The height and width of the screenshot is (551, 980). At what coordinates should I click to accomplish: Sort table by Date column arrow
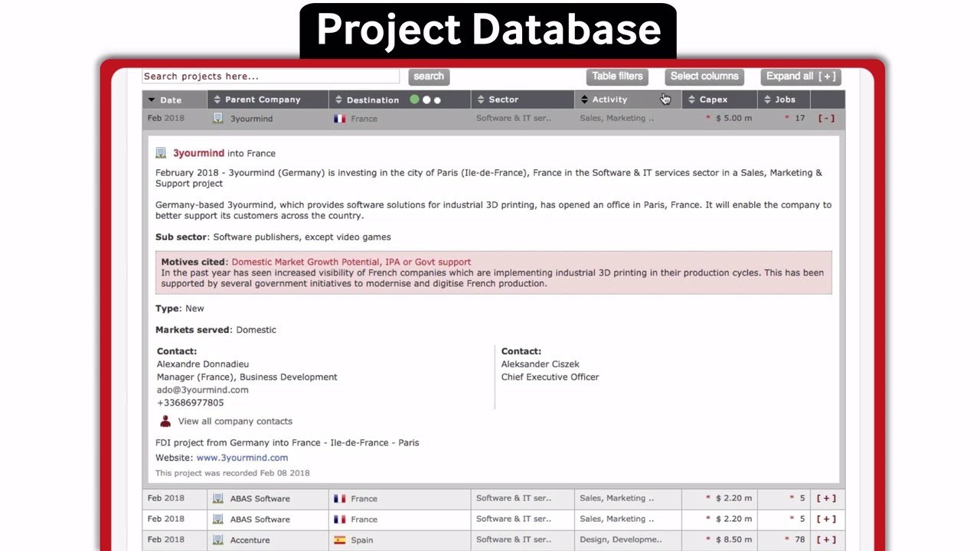tap(152, 99)
